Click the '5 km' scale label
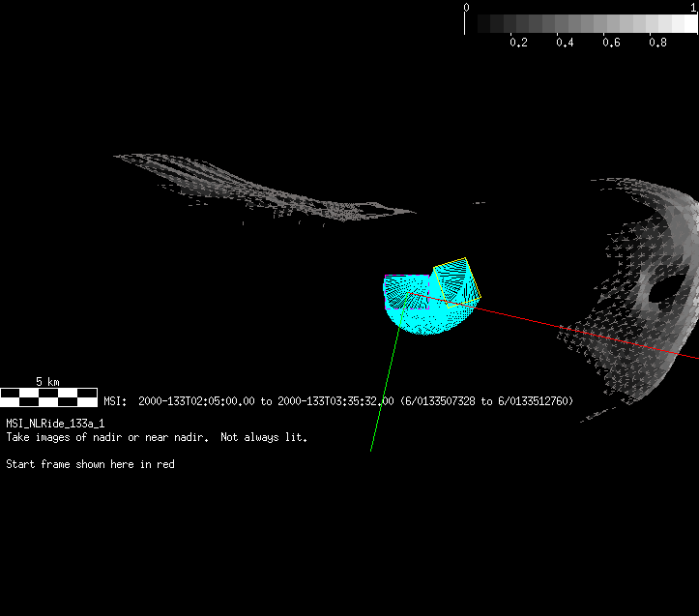This screenshot has width=699, height=616. 47,382
